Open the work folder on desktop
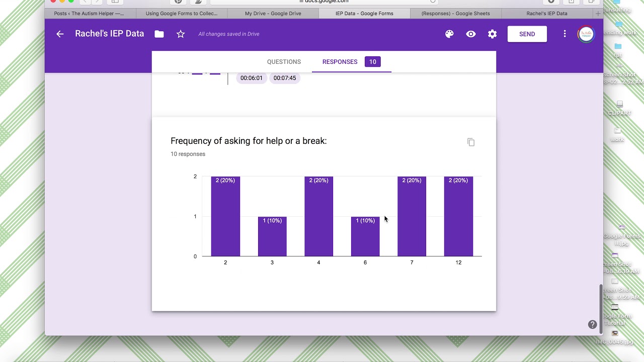 (x=617, y=135)
